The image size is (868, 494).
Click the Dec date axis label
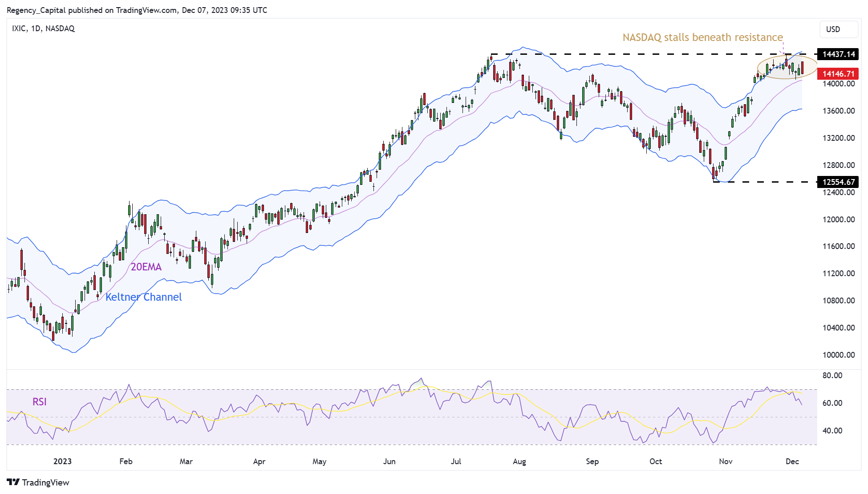792,461
